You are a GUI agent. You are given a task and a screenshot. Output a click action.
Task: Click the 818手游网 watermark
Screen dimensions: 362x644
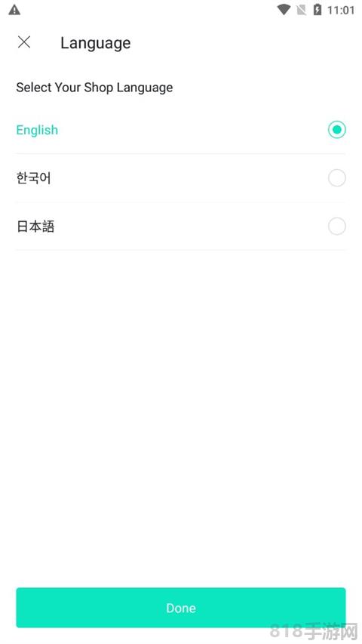[314, 631]
